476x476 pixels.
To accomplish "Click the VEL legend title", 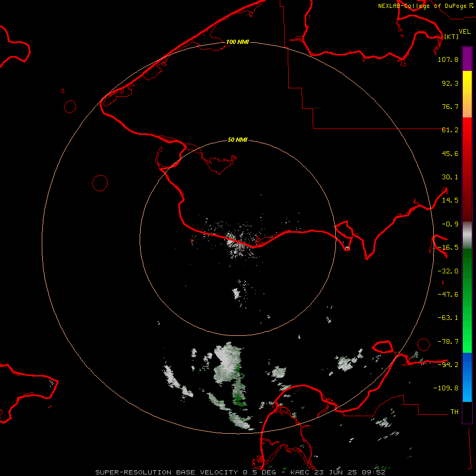I will (x=465, y=31).
